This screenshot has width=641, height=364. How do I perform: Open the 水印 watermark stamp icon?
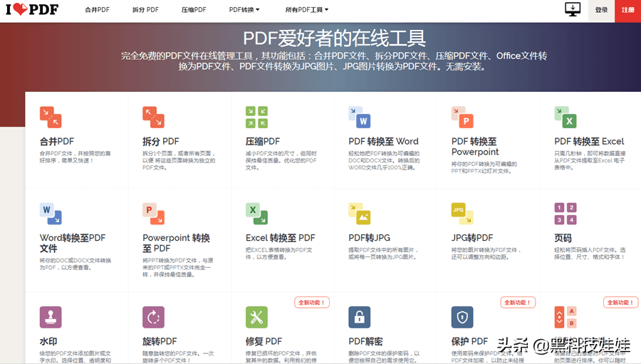(x=51, y=317)
